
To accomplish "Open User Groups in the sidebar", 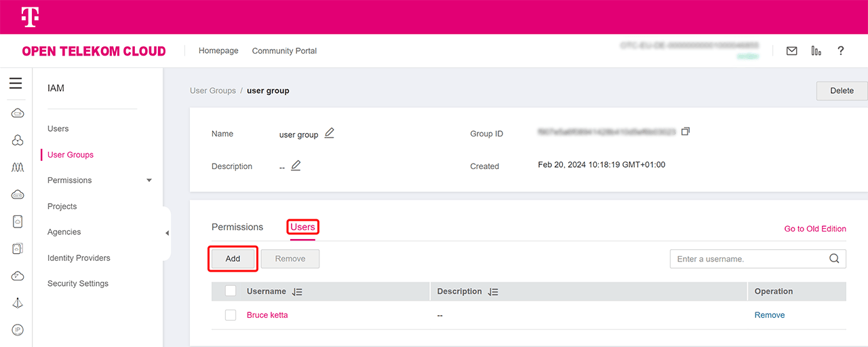I will pyautogui.click(x=71, y=155).
